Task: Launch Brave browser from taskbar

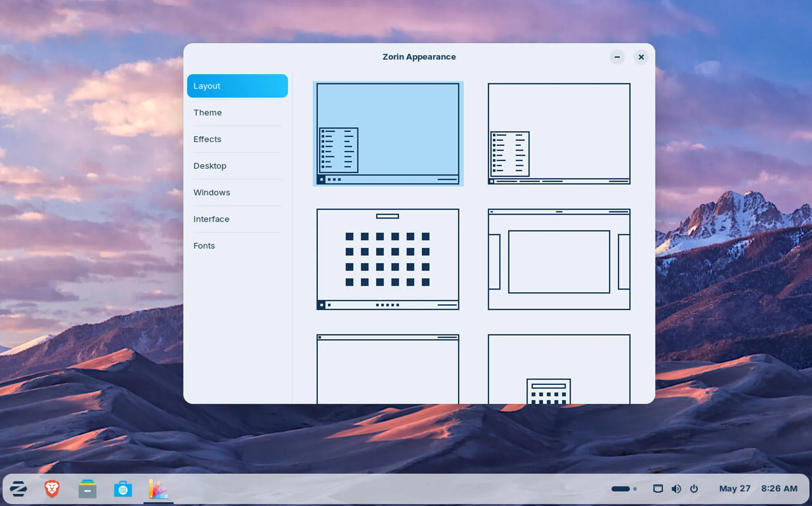Action: [x=52, y=489]
